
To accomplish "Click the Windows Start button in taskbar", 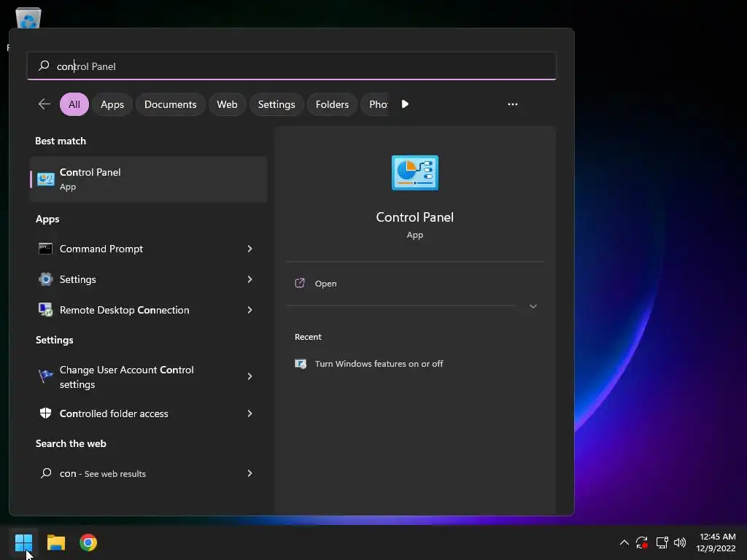I will tap(23, 542).
